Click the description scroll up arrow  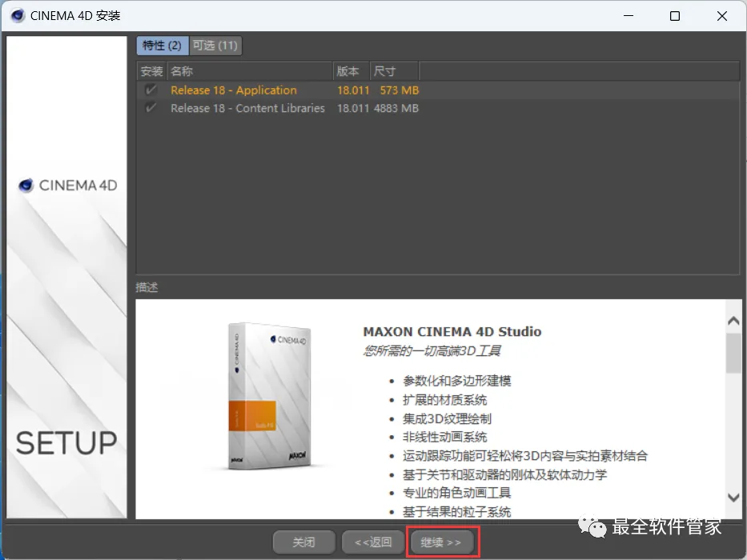click(733, 321)
